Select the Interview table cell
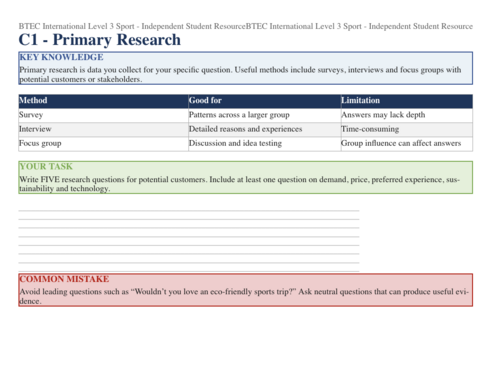Viewport: 500px width, 369px height. pyautogui.click(x=103, y=130)
